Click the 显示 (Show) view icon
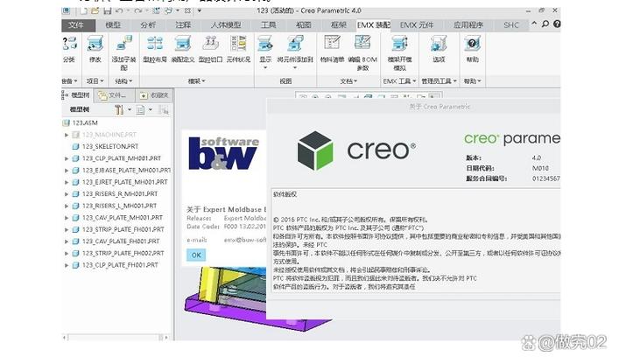Viewport: 619px width, 364px height. click(x=265, y=44)
